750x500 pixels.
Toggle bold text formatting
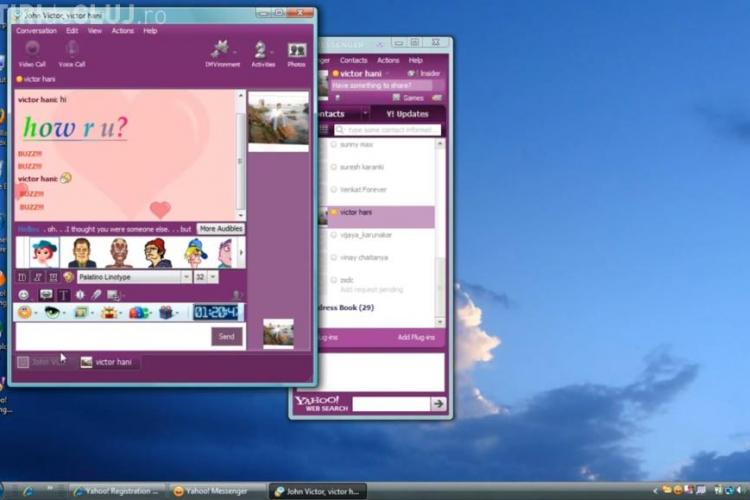pyautogui.click(x=22, y=277)
